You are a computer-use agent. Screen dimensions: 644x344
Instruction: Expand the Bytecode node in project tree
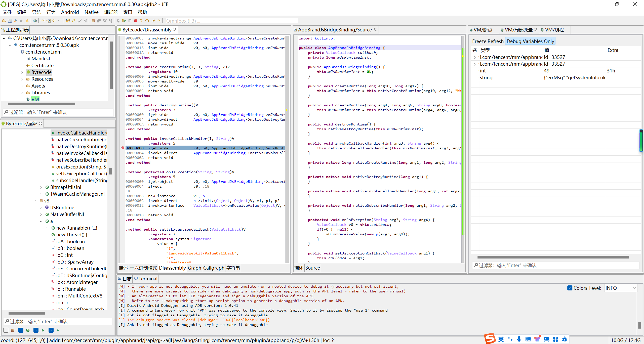22,72
